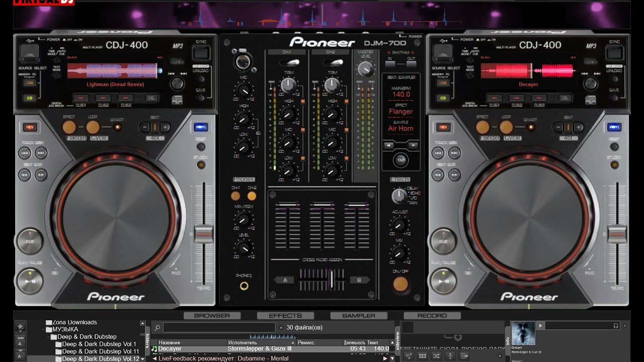
Task: Open Flanger effect selector on left deck
Action: tap(76, 138)
